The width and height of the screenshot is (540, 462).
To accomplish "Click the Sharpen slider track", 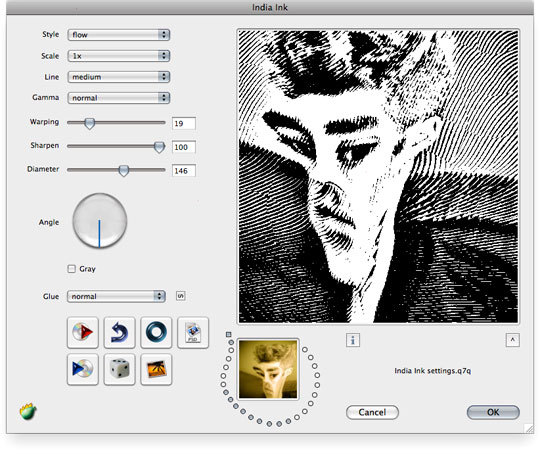I will (116, 146).
